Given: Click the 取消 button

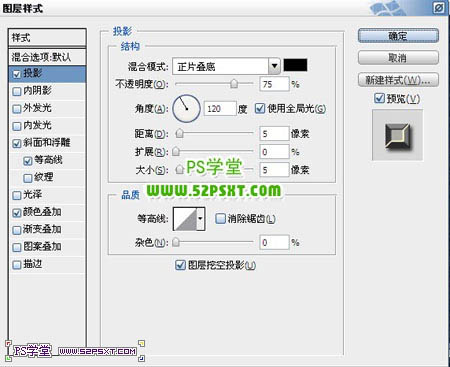Looking at the screenshot, I should [x=398, y=58].
